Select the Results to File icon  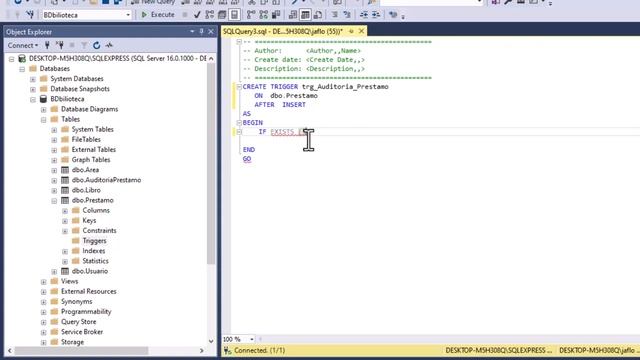tap(318, 15)
